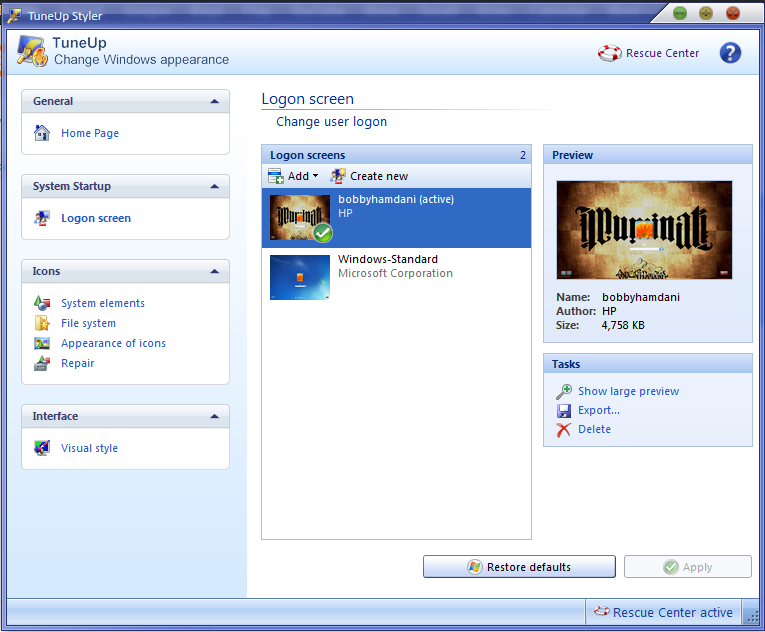Click the System elements shapes icon
The image size is (765, 632).
(x=42, y=303)
